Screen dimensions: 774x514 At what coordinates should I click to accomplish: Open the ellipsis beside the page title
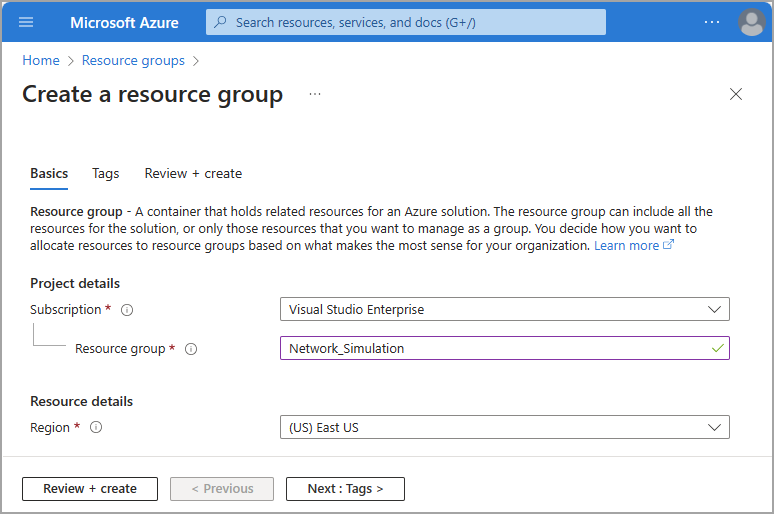click(315, 94)
